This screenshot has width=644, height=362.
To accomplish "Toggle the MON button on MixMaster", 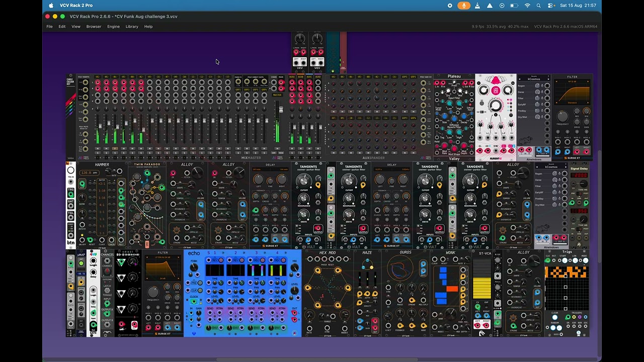I will click(x=281, y=152).
